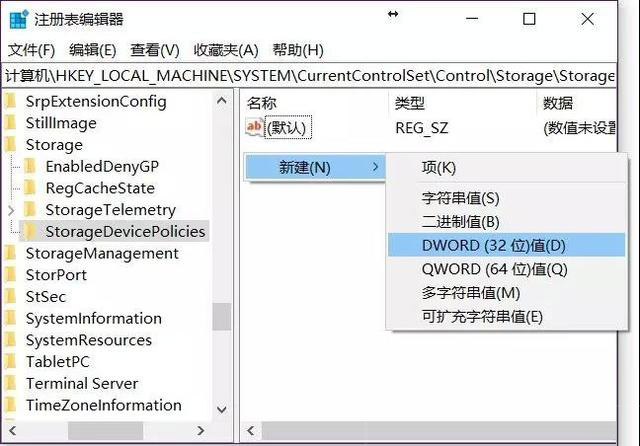640x446 pixels.
Task: Open the 查看(V) menu
Action: [x=155, y=50]
